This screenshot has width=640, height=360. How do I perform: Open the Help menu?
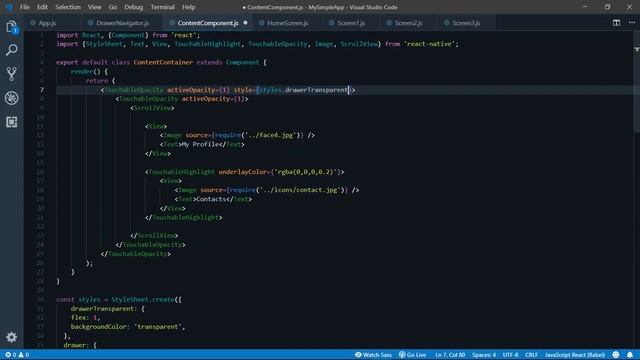pyautogui.click(x=188, y=7)
